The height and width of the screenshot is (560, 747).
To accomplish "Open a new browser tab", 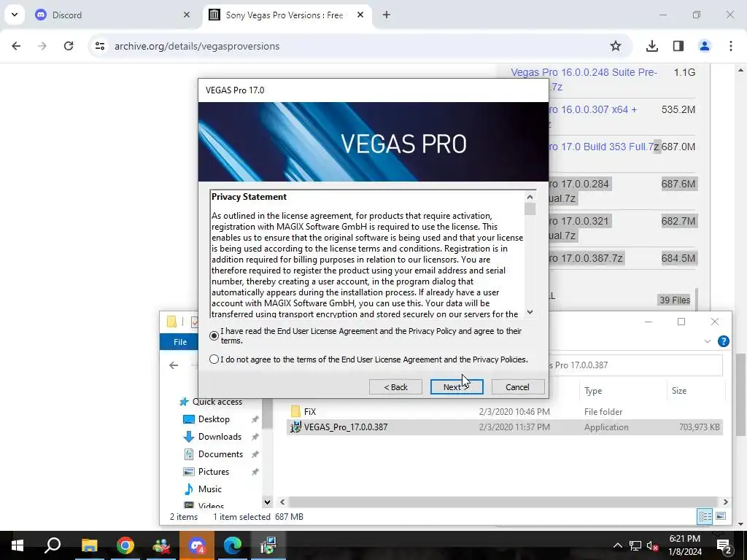I will 387,15.
